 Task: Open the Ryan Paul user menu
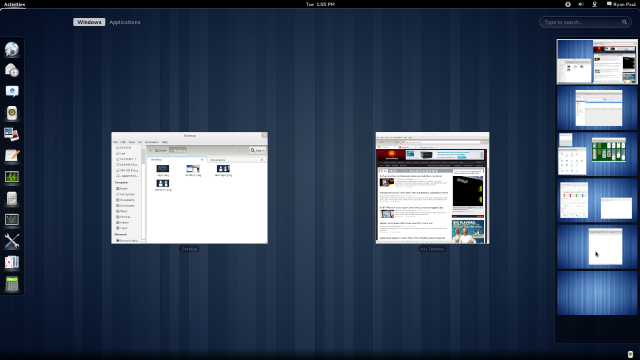(621, 4)
